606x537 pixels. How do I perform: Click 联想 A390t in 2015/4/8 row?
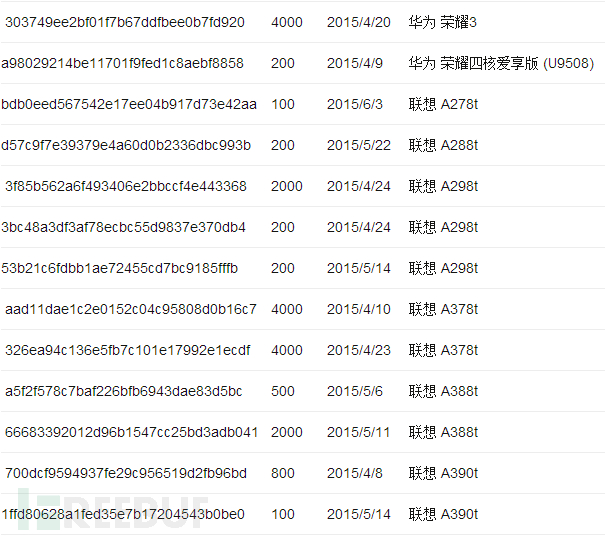[x=443, y=473]
